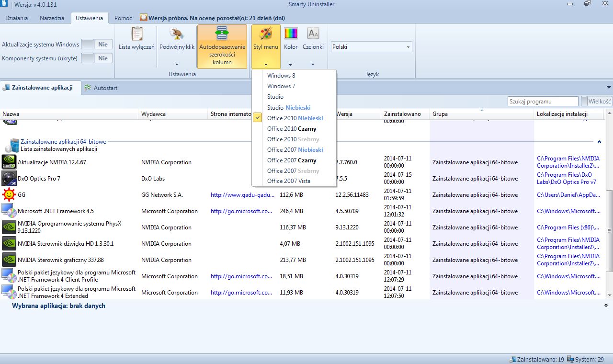Collapse the 64-bitowe applications group
Viewport: 613px width, 364px height.
click(599, 142)
